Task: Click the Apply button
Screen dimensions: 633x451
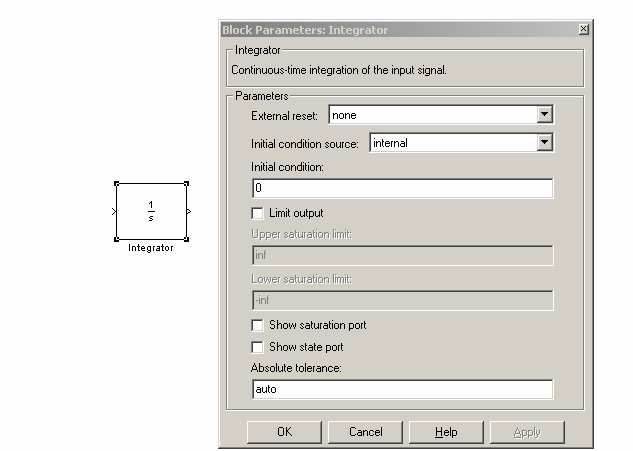Action: coord(527,432)
